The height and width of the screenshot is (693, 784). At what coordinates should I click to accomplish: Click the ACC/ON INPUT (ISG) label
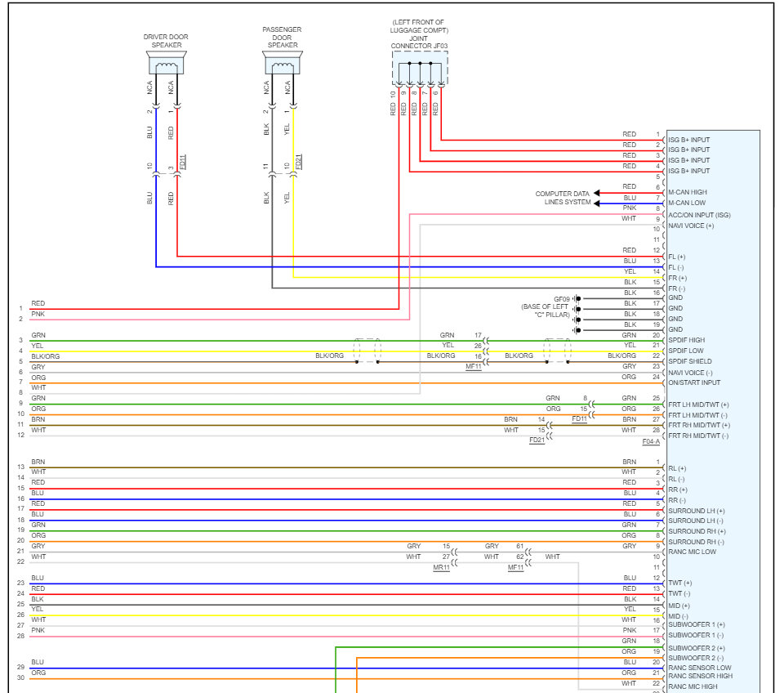700,215
